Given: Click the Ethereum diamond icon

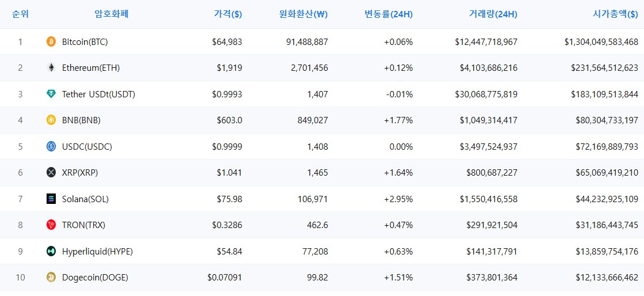Looking at the screenshot, I should click(51, 68).
